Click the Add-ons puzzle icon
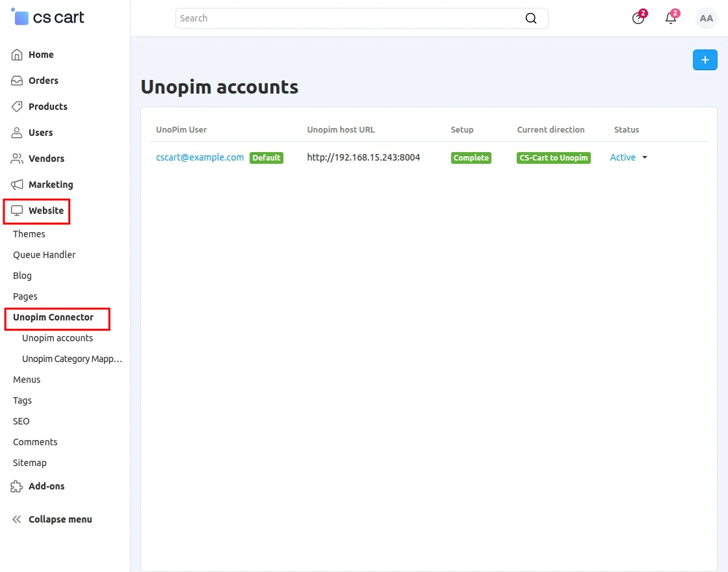 click(17, 486)
